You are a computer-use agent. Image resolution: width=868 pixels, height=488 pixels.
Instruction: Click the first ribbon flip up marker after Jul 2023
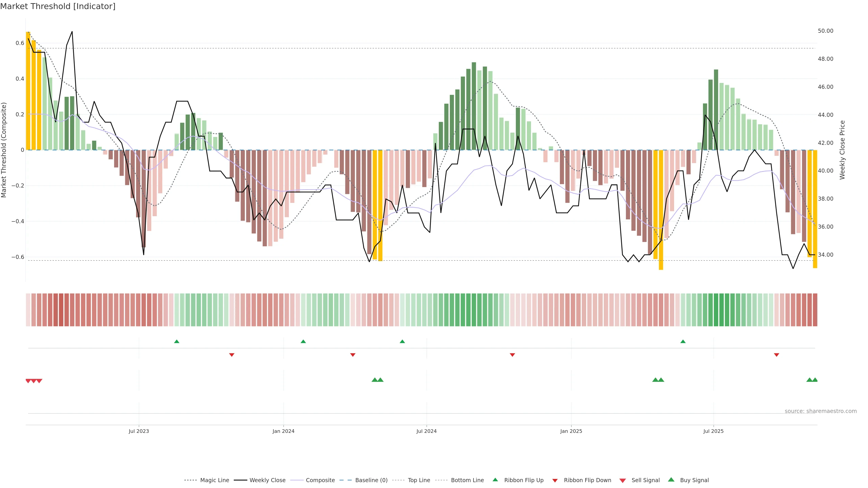pos(177,342)
